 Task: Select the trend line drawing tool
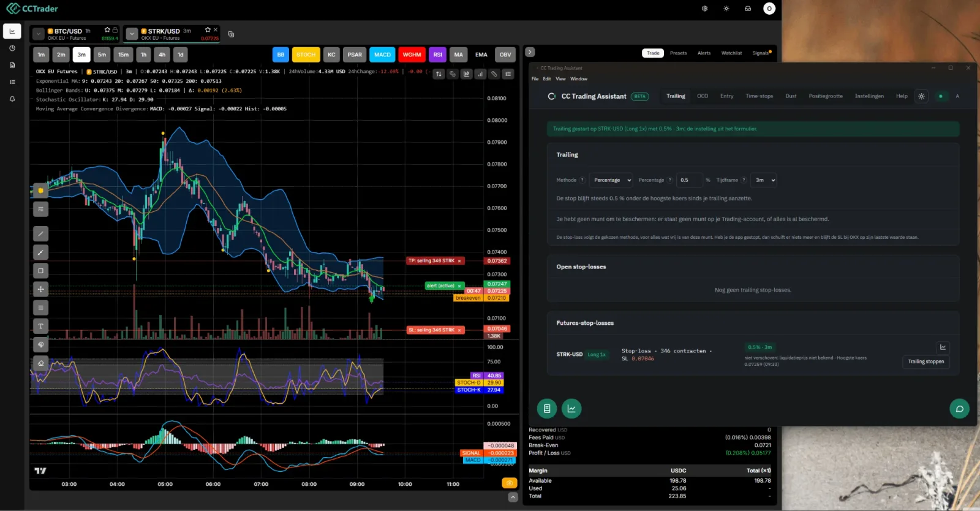(41, 233)
